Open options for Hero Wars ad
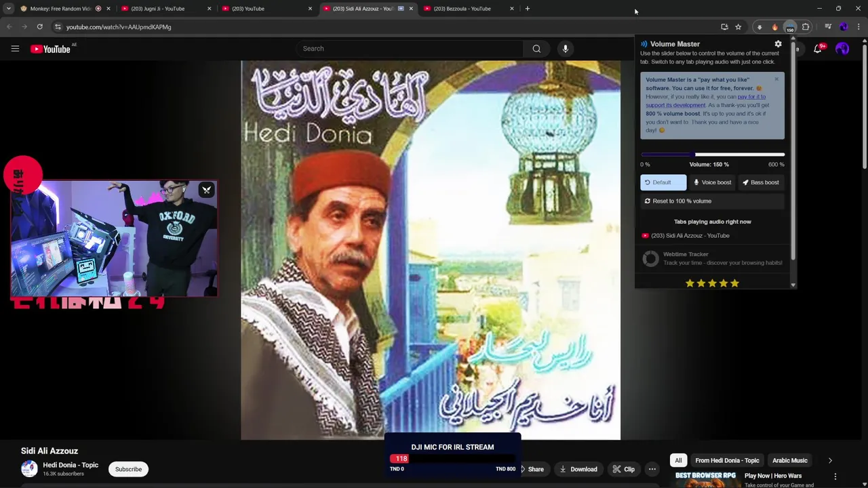This screenshot has height=488, width=868. pos(835,476)
